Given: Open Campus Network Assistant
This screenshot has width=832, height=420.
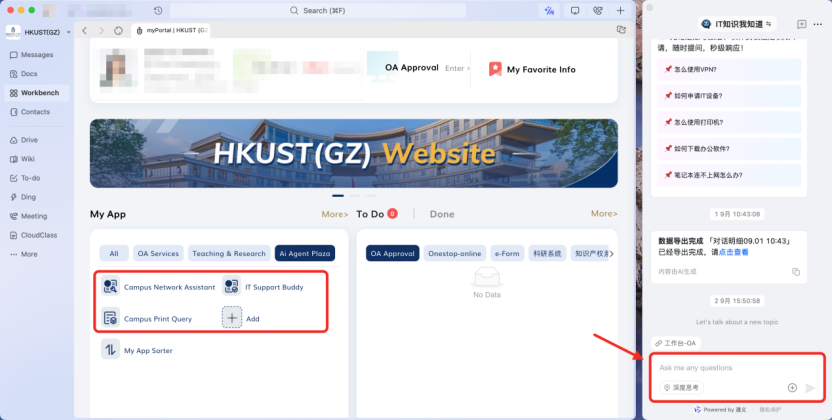Looking at the screenshot, I should tap(158, 287).
